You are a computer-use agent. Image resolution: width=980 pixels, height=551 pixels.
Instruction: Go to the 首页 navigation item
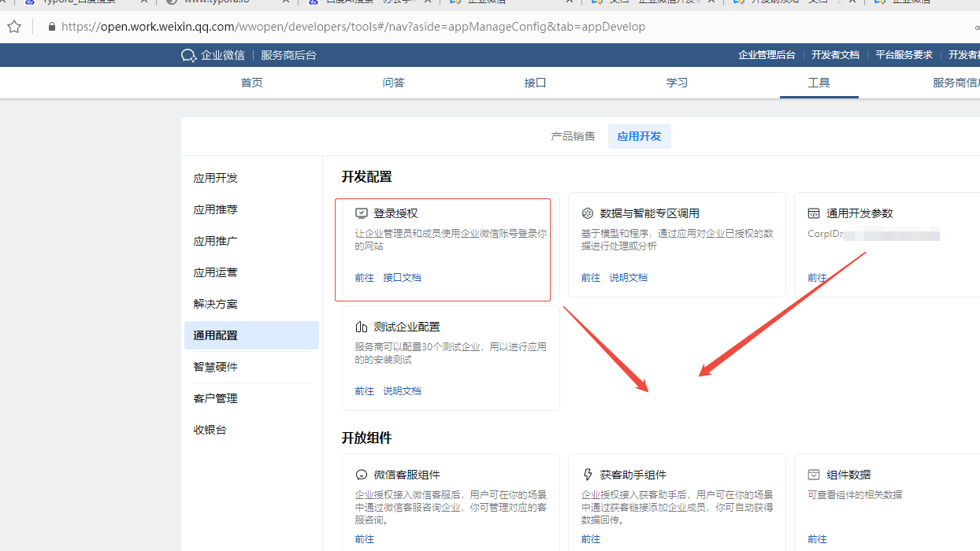tap(251, 82)
